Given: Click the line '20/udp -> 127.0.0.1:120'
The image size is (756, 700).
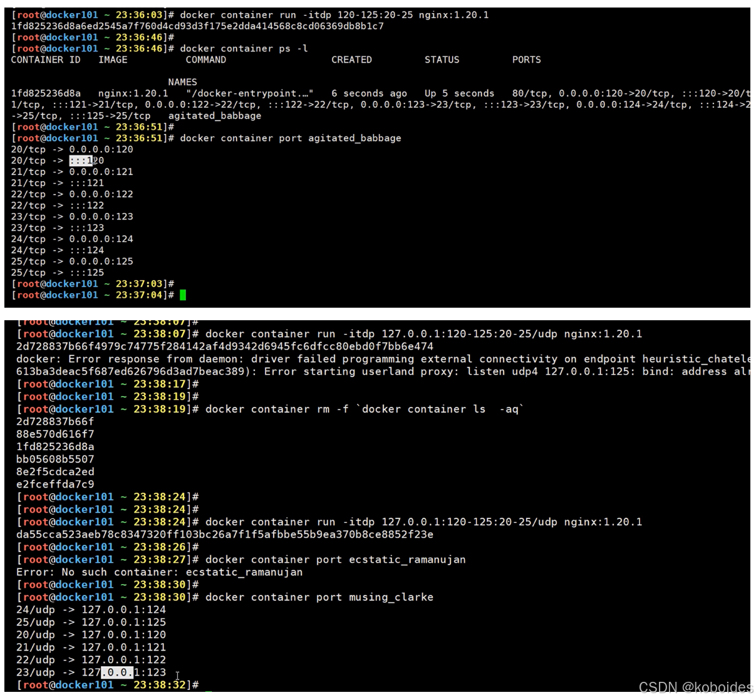Looking at the screenshot, I should [91, 635].
